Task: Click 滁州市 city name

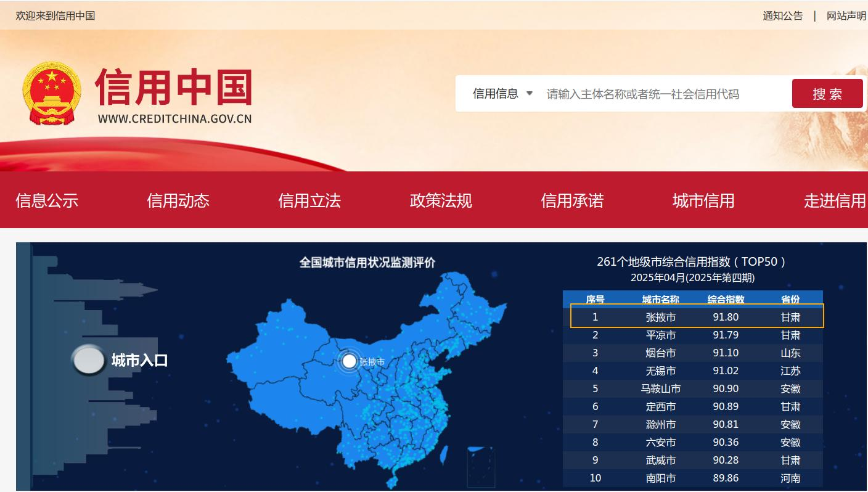Action: (x=661, y=424)
